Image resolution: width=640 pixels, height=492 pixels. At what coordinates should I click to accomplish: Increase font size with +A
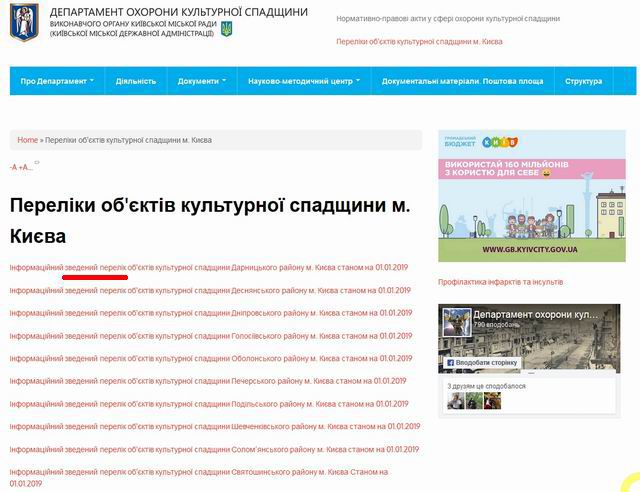coord(24,167)
